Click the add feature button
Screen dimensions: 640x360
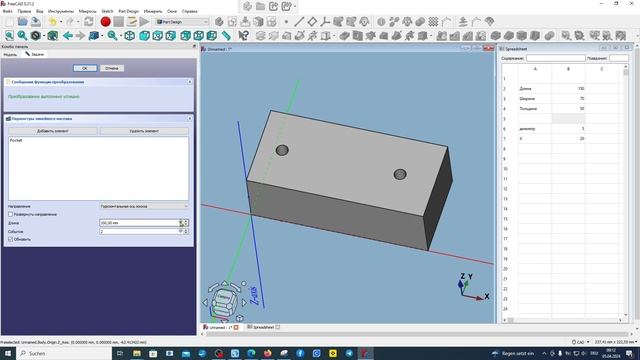[x=53, y=131]
